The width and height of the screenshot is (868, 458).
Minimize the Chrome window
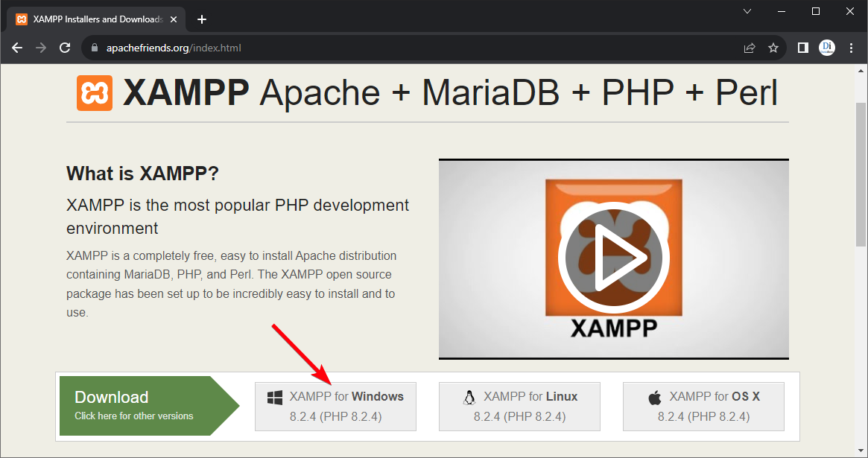(782, 11)
